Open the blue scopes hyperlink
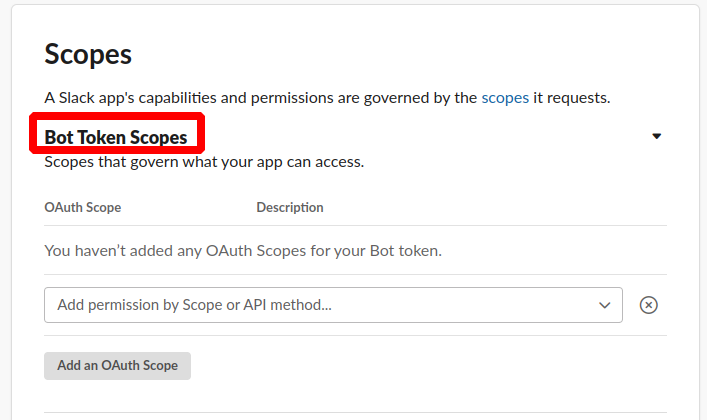The image size is (707, 420). tap(505, 98)
